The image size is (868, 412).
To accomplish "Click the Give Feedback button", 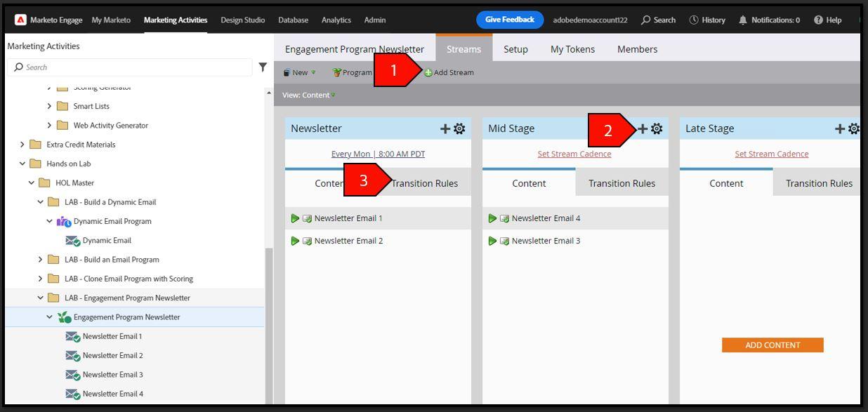I will [510, 20].
